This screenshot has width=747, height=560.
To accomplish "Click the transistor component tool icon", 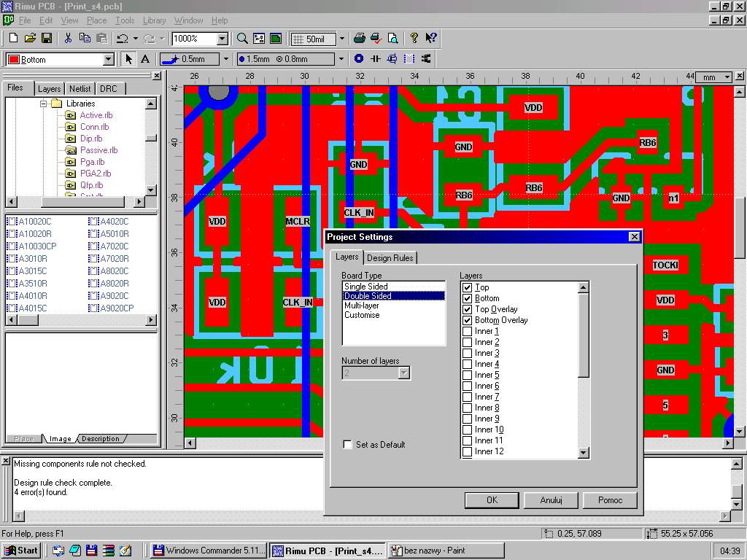I will [x=392, y=59].
